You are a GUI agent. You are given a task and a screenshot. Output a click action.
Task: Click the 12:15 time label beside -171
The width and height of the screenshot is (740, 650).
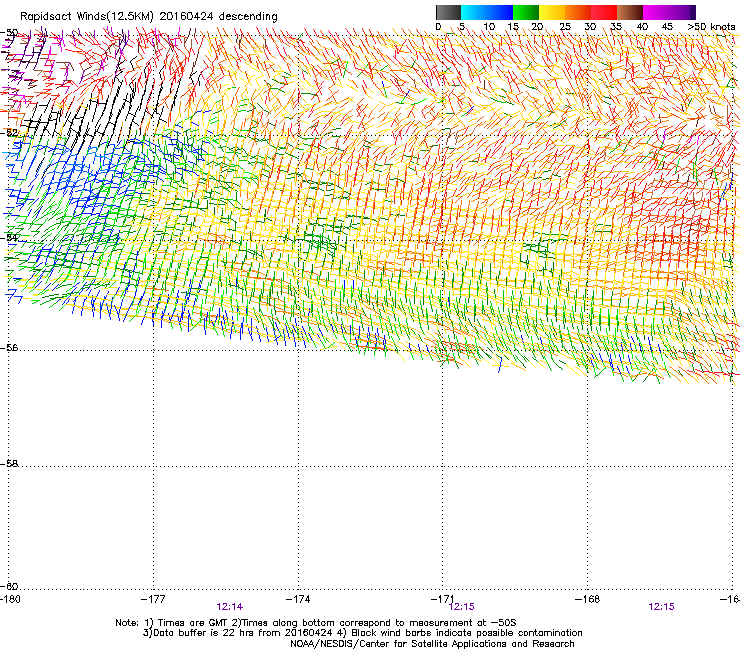pos(462,607)
